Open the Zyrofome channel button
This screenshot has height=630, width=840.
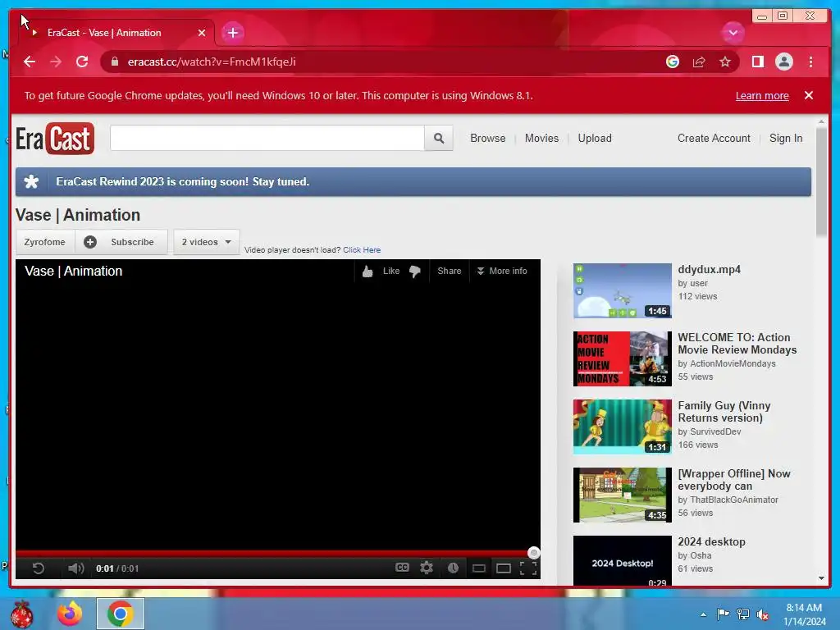(44, 242)
